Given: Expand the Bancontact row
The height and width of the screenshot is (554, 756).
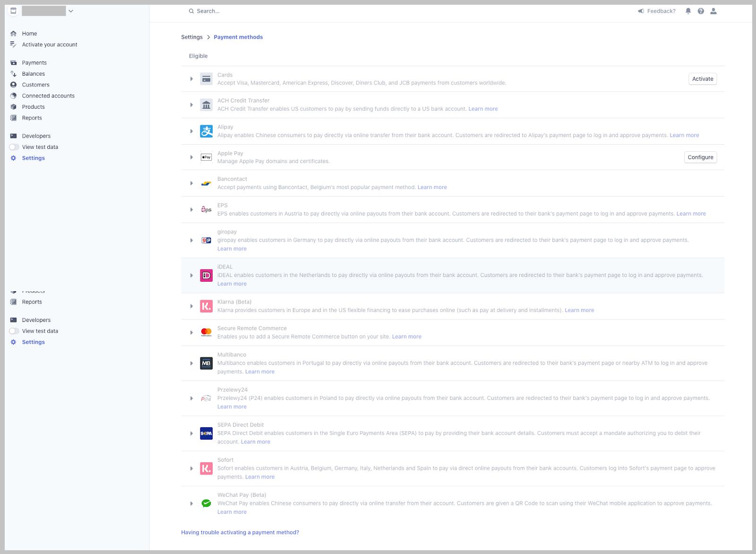Looking at the screenshot, I should (x=191, y=183).
